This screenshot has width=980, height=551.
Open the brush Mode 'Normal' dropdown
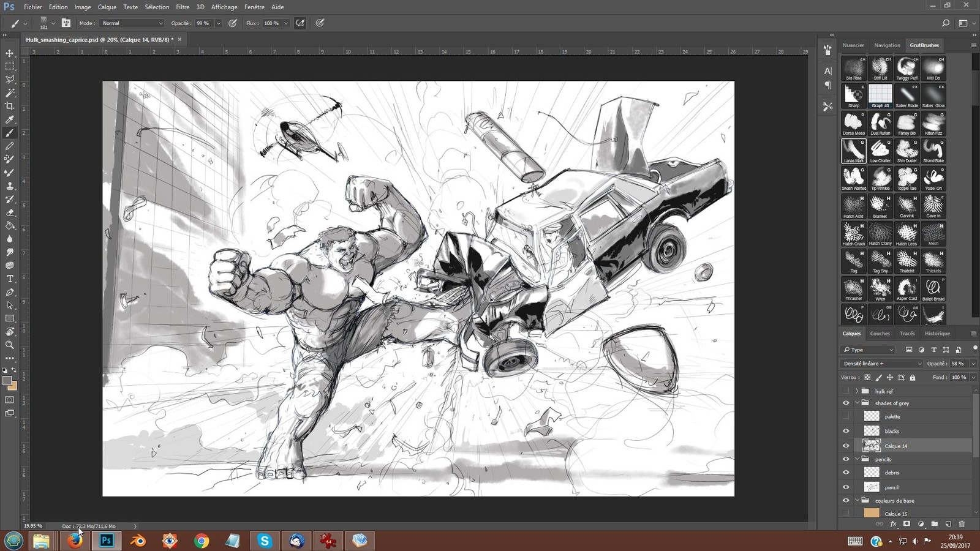[132, 23]
